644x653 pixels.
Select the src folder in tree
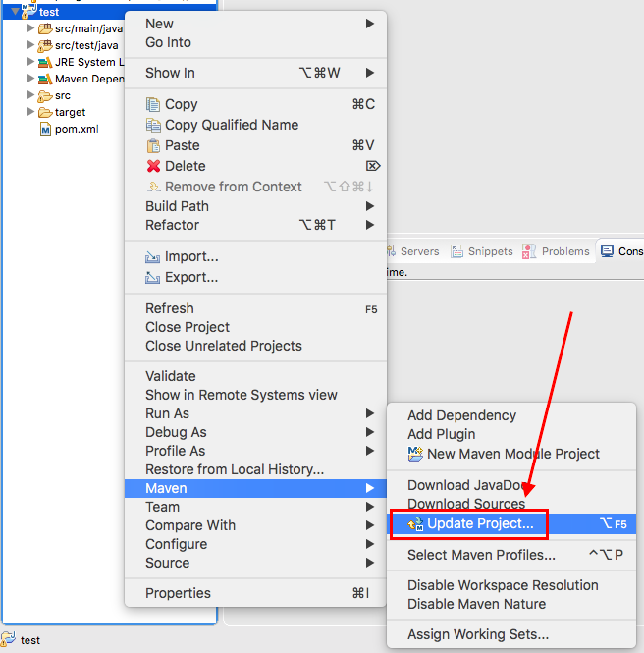tap(62, 96)
